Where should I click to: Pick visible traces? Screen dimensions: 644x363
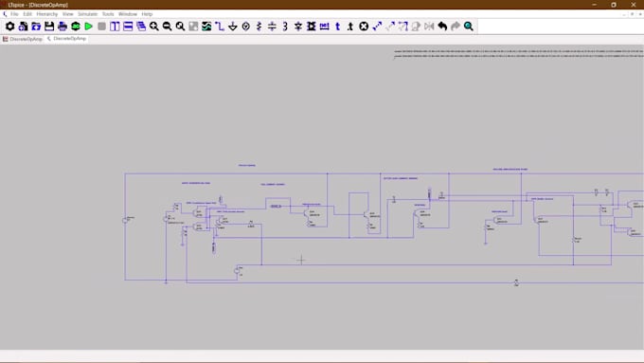click(206, 27)
